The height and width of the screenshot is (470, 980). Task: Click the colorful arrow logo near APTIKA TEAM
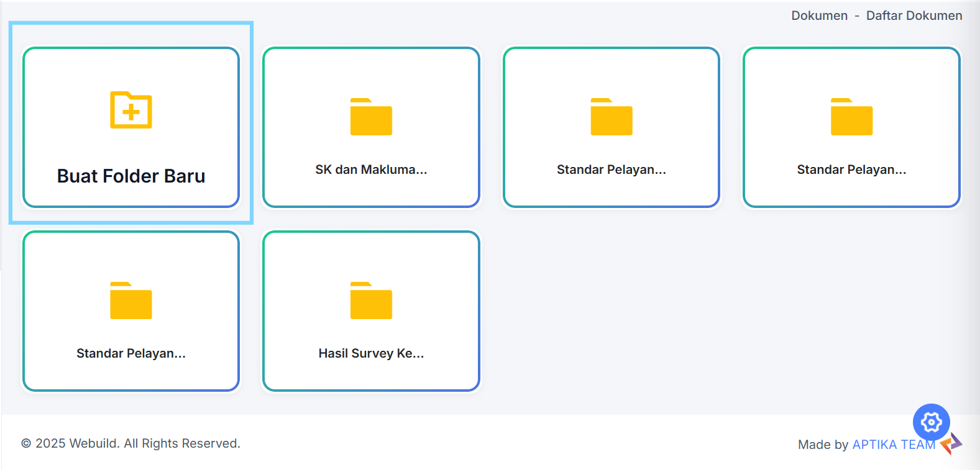[951, 443]
